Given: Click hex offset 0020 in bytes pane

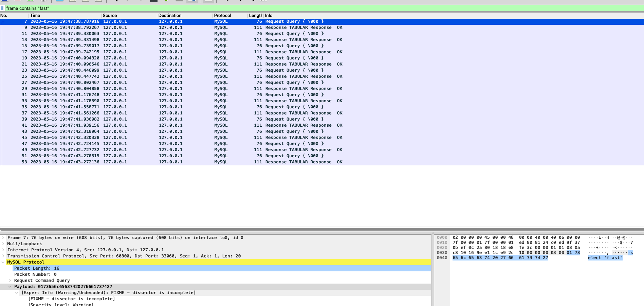Looking at the screenshot, I should coord(442,248).
